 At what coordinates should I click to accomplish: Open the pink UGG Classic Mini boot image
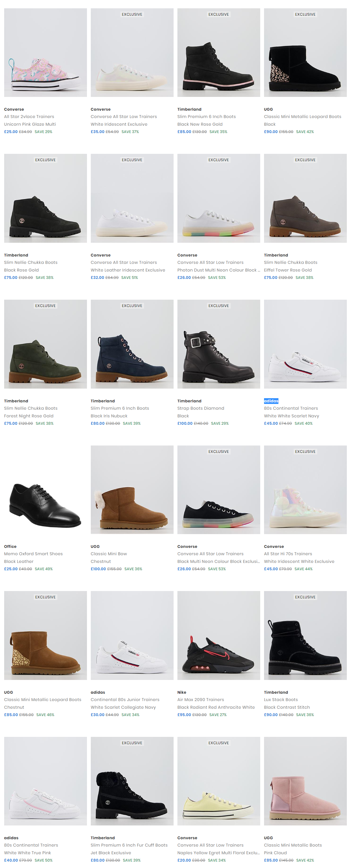(305, 781)
